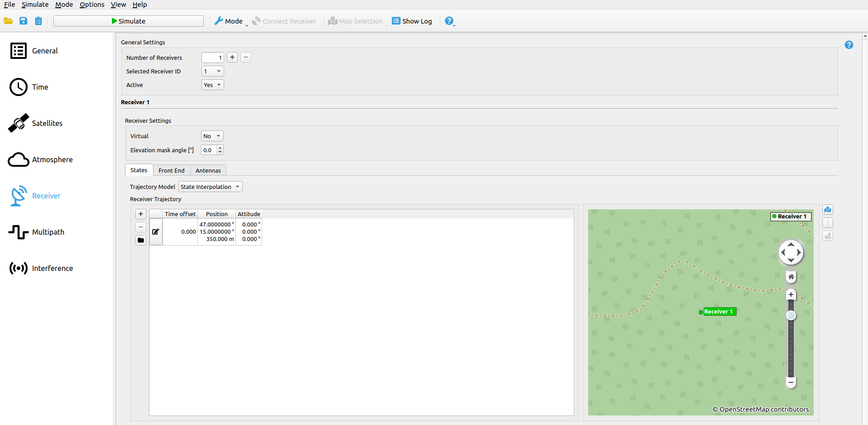868x425 pixels.
Task: Click the map zoom slider handle
Action: click(791, 315)
